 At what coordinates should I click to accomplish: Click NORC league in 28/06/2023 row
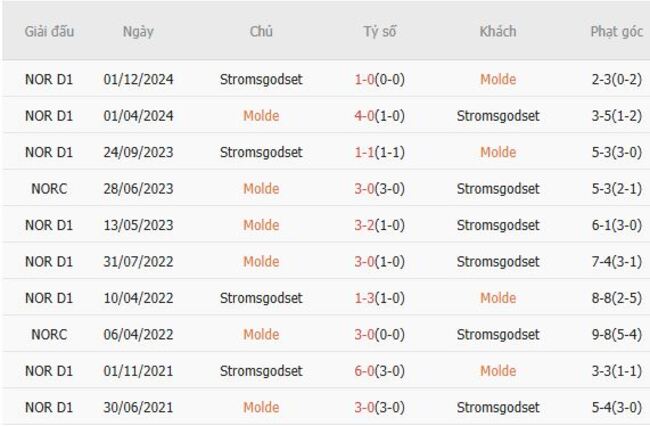(49, 189)
